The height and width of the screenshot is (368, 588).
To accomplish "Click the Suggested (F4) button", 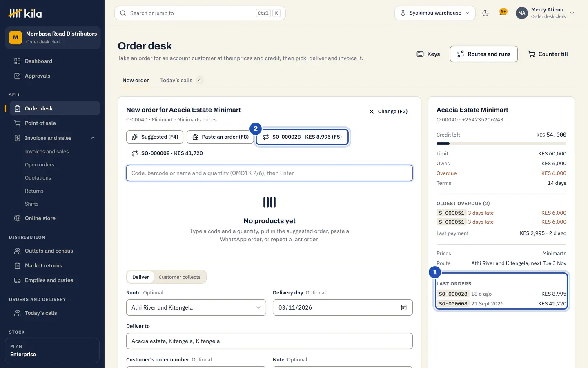I will [155, 137].
